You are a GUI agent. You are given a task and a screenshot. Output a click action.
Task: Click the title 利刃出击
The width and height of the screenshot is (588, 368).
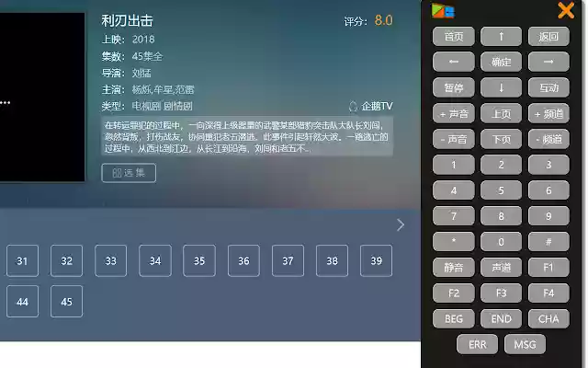(x=127, y=20)
